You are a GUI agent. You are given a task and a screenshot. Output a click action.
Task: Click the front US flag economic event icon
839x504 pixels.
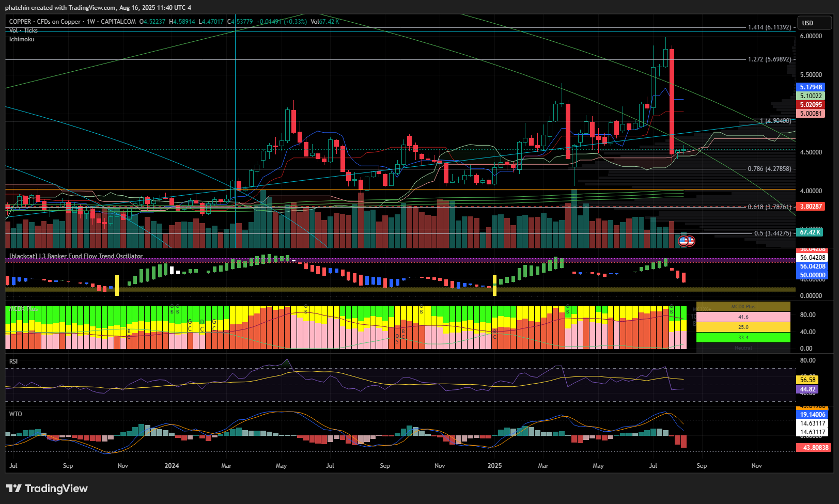tap(683, 241)
